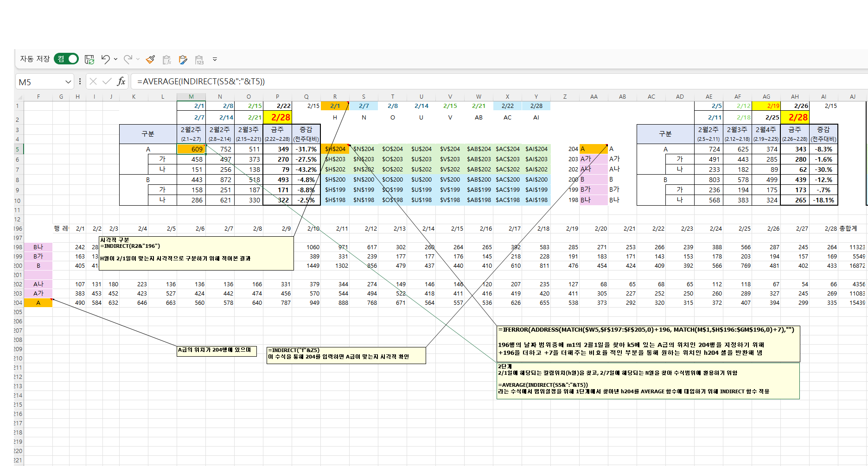Click the 증감 header in the left table
Image resolution: width=868 pixels, height=466 pixels.
point(306,134)
